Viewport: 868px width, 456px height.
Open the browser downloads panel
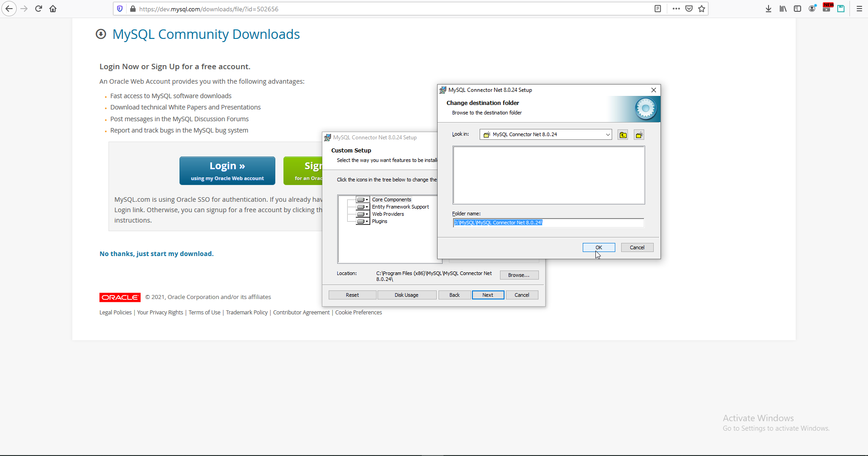(x=769, y=9)
